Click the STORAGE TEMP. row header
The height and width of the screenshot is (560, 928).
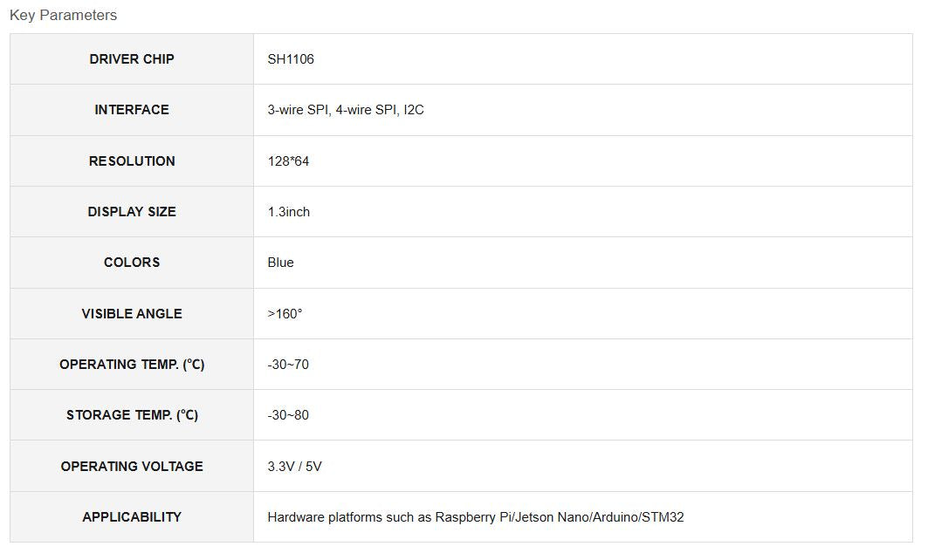[x=132, y=415]
